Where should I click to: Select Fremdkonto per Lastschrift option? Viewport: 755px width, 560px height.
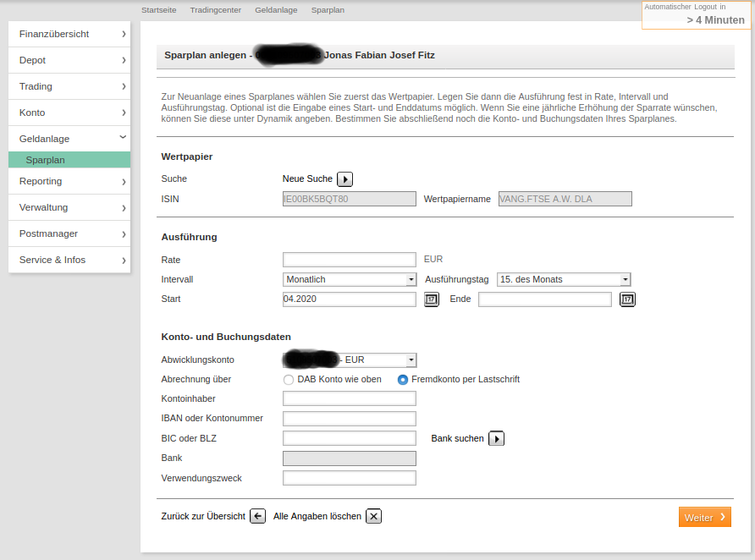403,380
